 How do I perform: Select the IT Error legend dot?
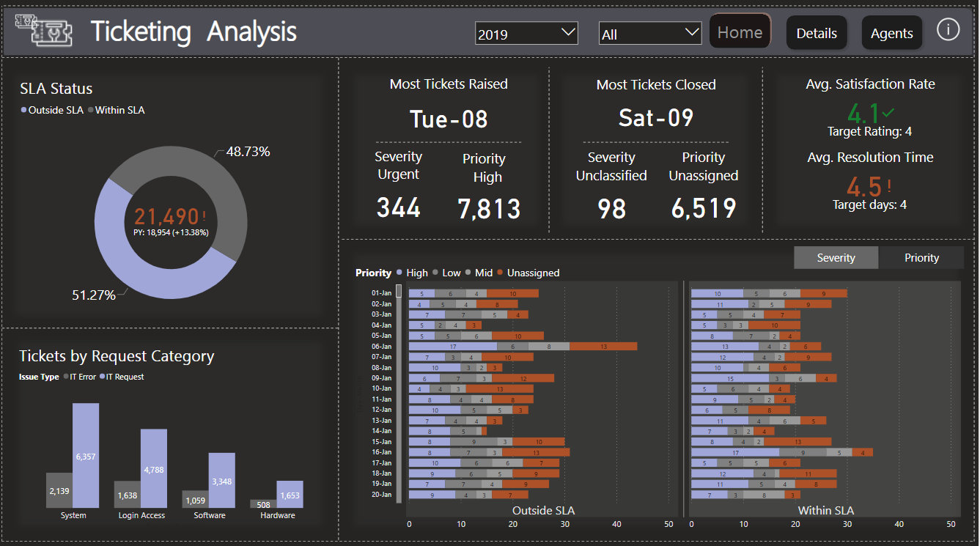click(x=66, y=377)
